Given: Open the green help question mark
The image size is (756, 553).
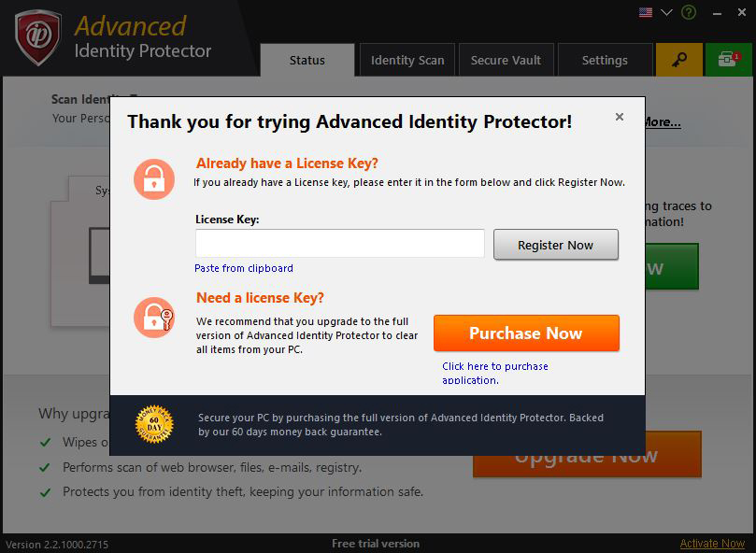Looking at the screenshot, I should tap(690, 12).
